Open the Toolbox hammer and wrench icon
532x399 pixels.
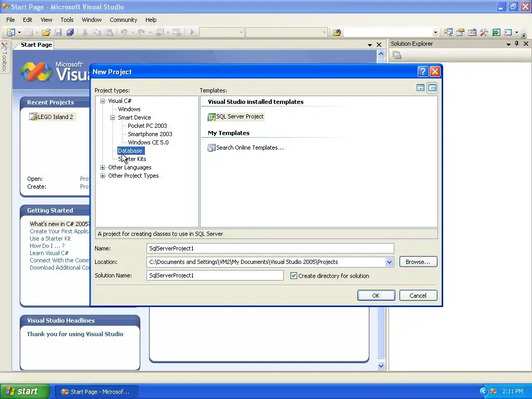(484, 32)
